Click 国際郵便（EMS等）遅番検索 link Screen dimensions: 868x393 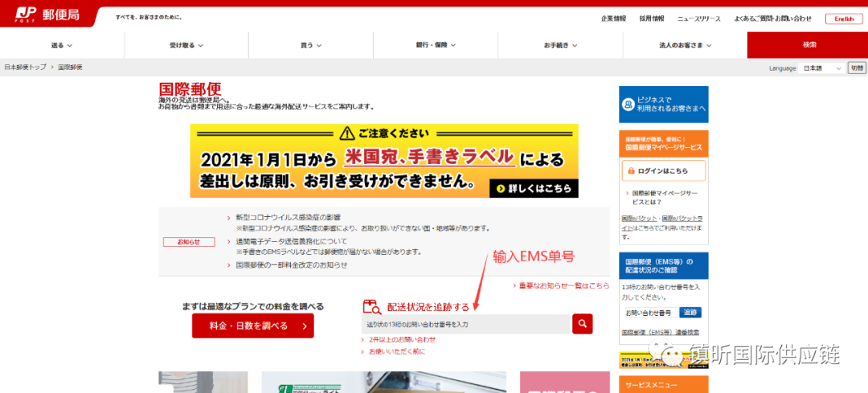660,333
